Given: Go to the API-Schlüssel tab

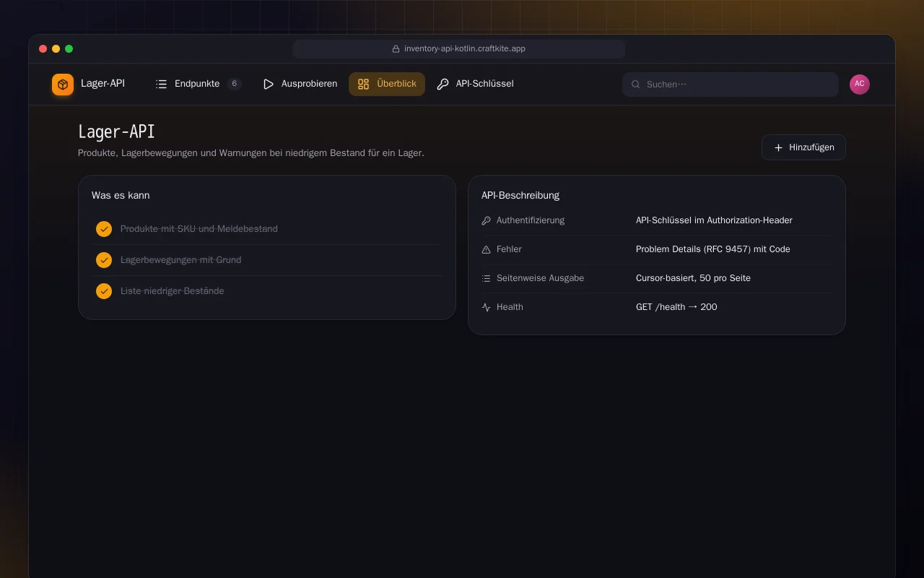Looking at the screenshot, I should coord(475,84).
